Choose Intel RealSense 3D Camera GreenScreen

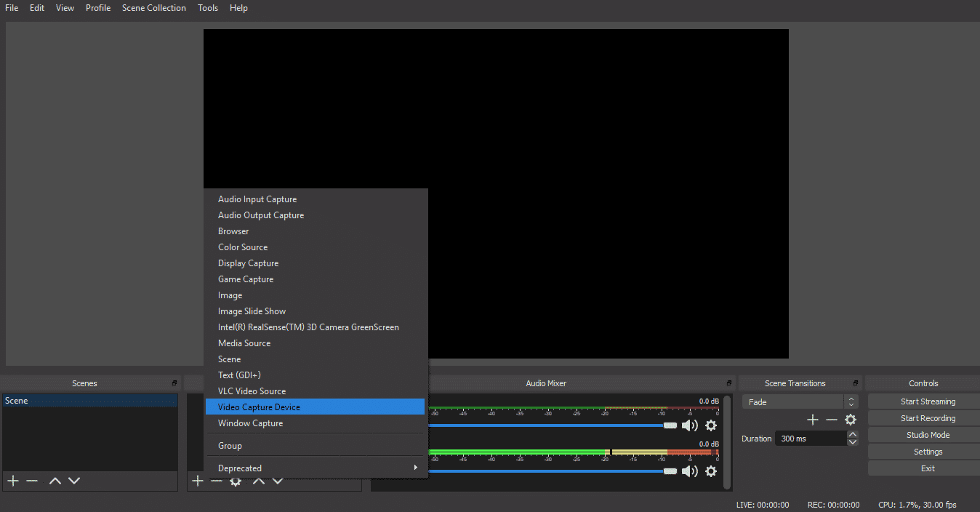coord(314,327)
